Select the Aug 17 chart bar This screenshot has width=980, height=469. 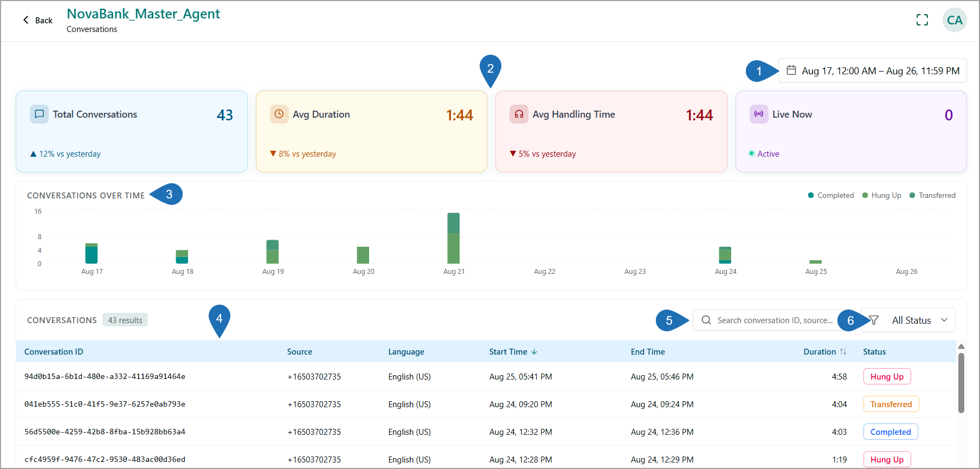tap(92, 254)
